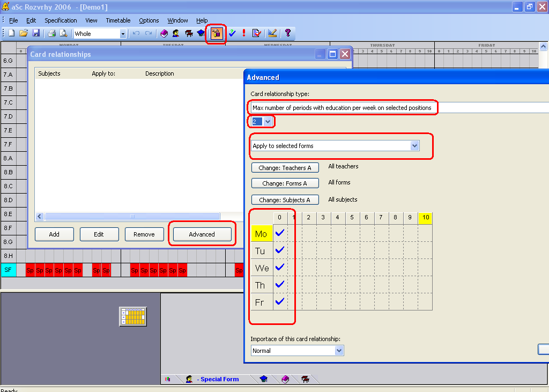Click the Advanced button in Card relationships
This screenshot has width=549, height=392.
click(202, 234)
